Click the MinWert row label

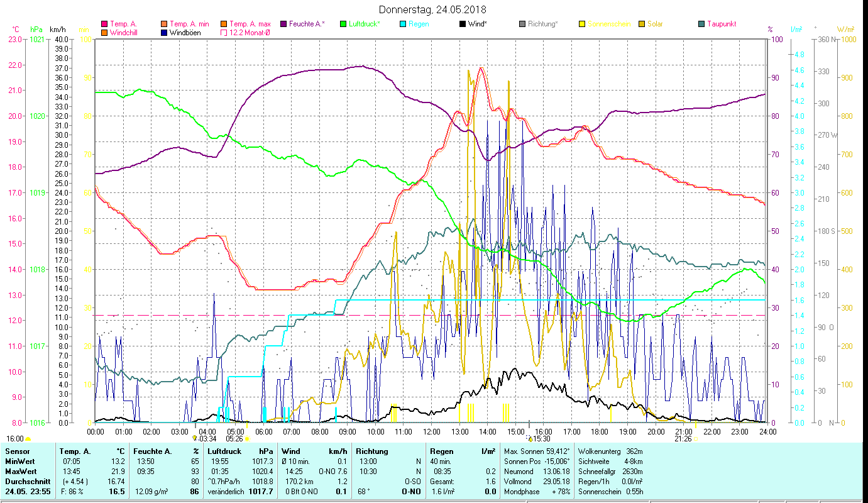pos(20,462)
